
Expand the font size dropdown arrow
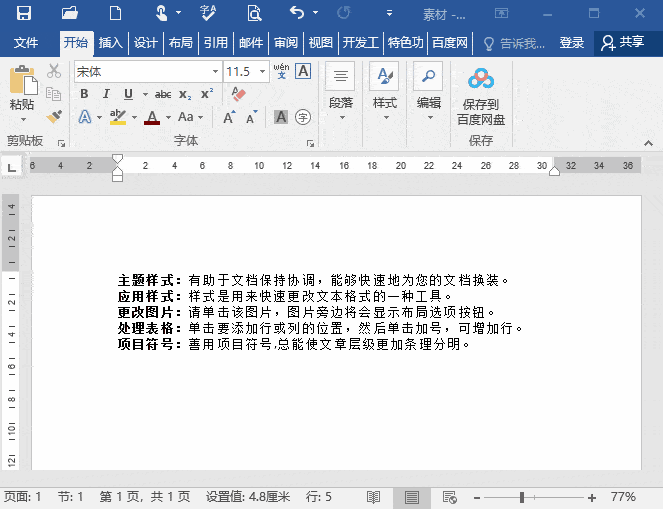[262, 71]
